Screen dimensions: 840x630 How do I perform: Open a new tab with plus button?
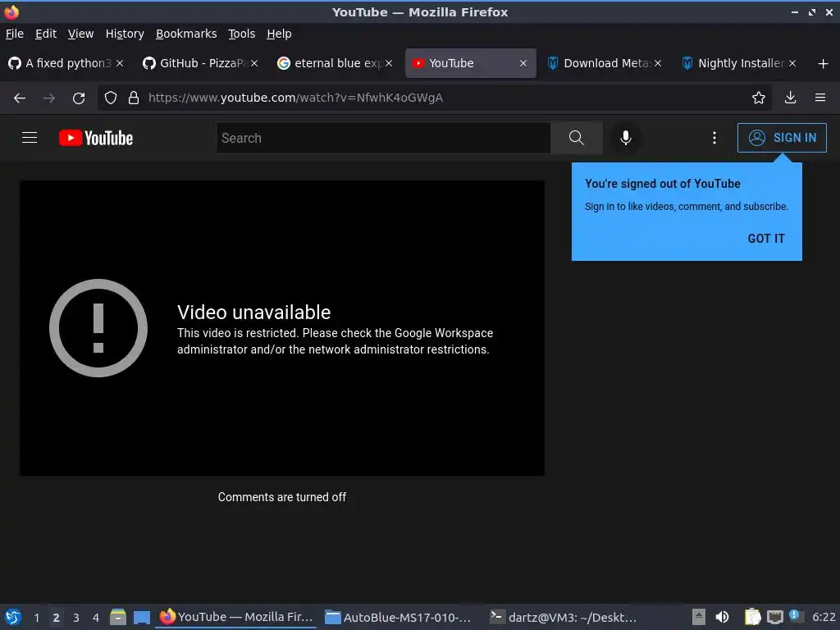(x=823, y=63)
